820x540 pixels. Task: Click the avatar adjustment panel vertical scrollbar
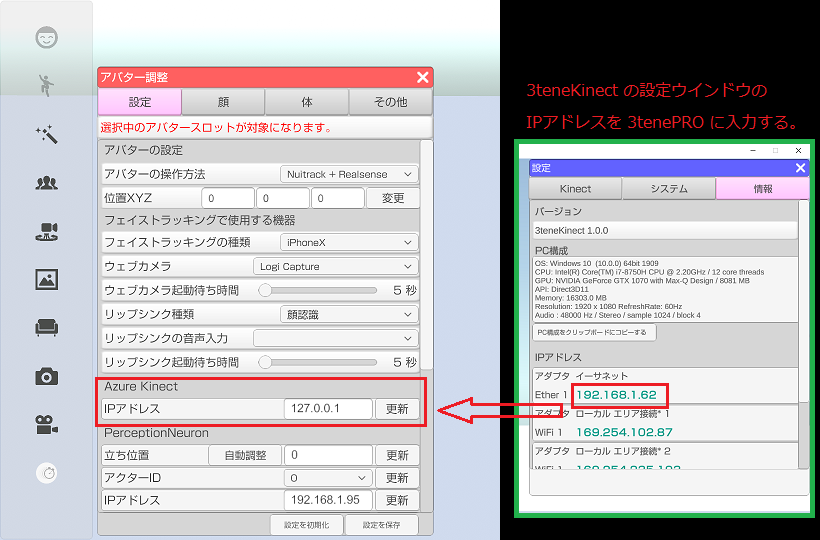click(x=427, y=254)
